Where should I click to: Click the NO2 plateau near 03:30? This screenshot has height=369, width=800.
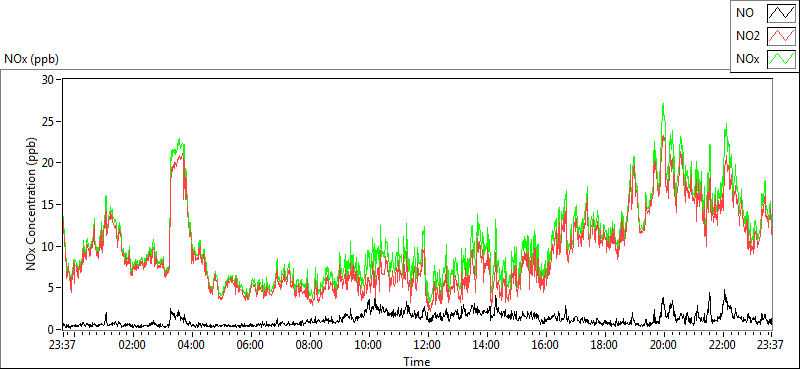[x=177, y=162]
